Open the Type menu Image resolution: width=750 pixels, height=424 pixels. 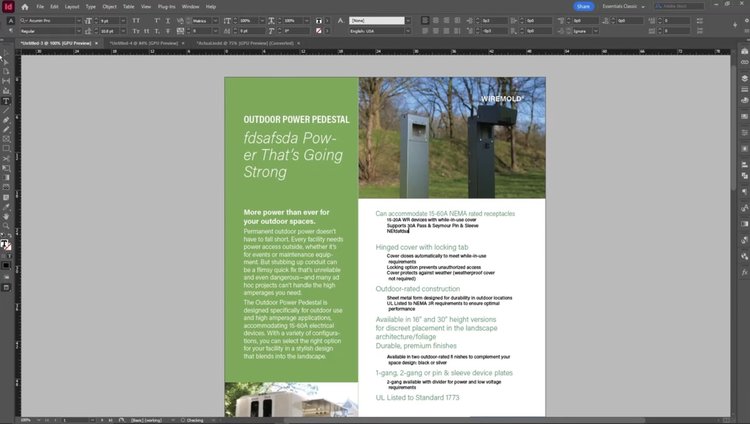[90, 7]
